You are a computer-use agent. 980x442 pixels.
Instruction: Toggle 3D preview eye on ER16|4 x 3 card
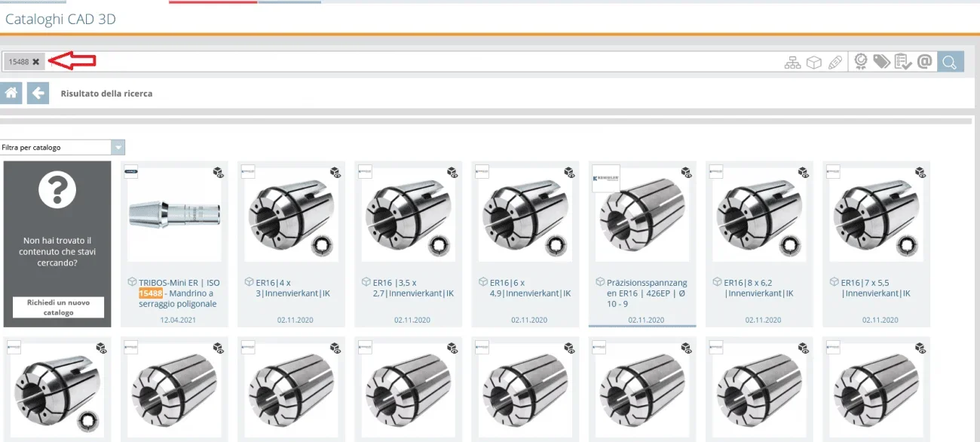coord(335,173)
